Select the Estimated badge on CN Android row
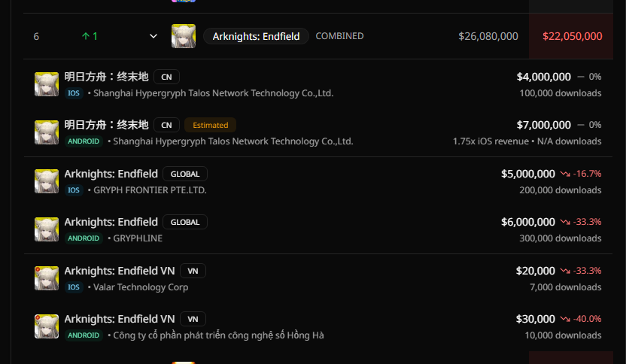The width and height of the screenshot is (626, 364). coord(211,125)
